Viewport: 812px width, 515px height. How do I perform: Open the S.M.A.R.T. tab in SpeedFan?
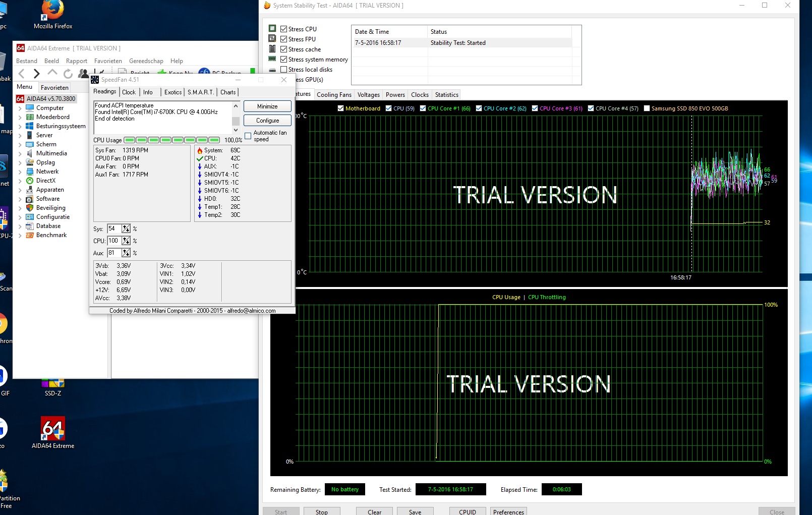click(x=201, y=92)
